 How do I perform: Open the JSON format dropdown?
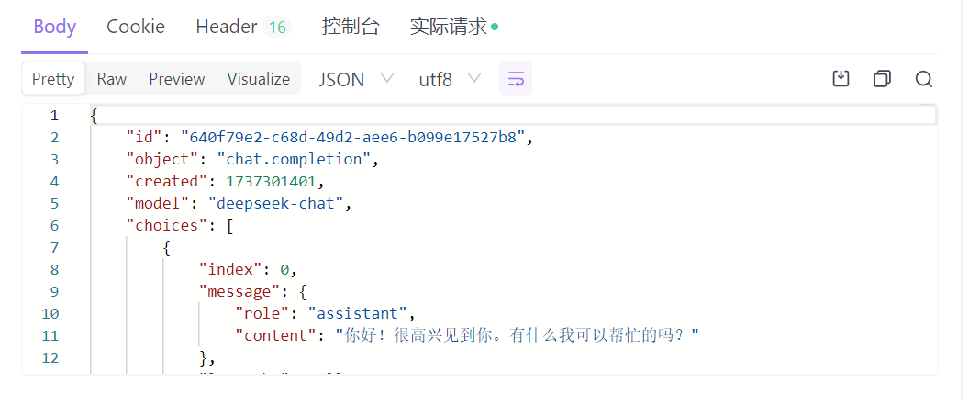[356, 79]
